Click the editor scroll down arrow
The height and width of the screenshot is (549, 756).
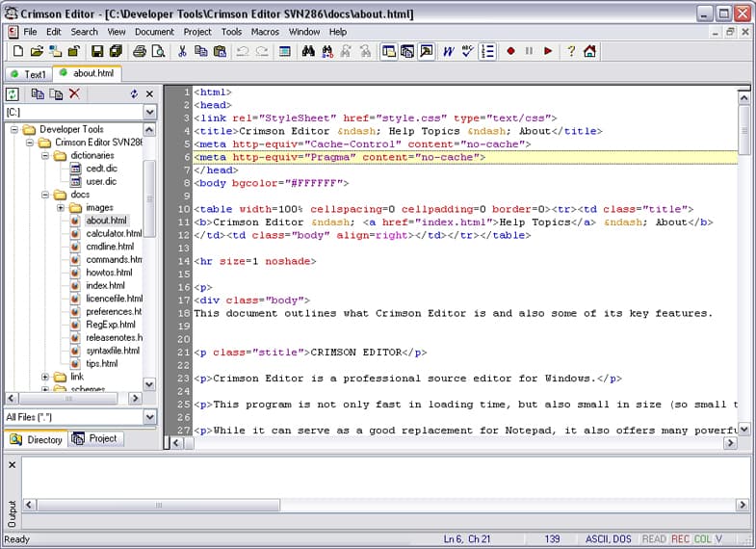(x=743, y=428)
